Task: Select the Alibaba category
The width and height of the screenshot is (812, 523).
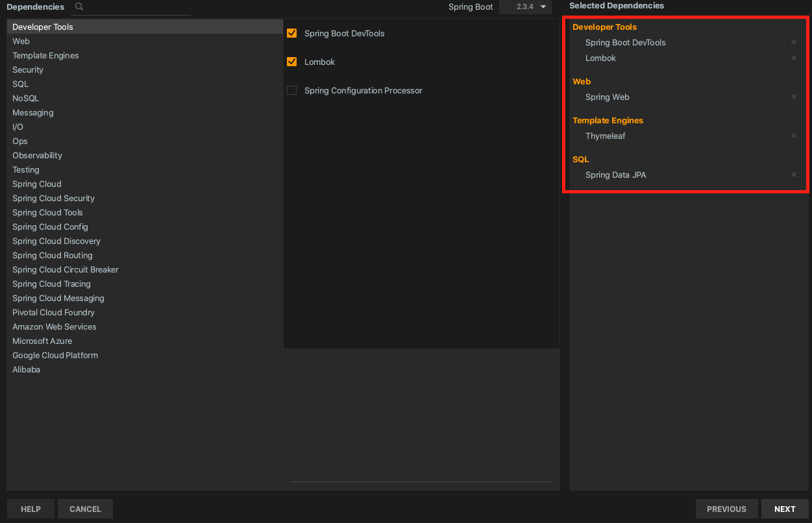Action: tap(145, 369)
